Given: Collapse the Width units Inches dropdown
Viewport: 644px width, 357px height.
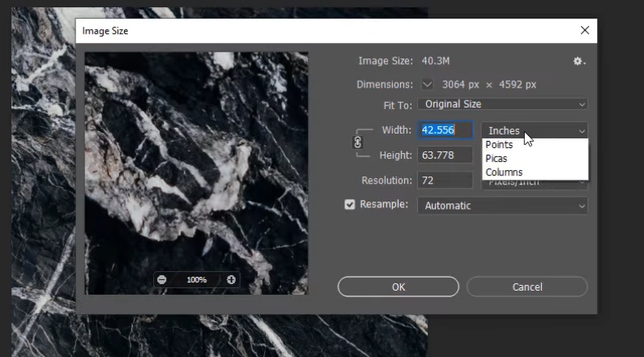Looking at the screenshot, I should coord(535,130).
